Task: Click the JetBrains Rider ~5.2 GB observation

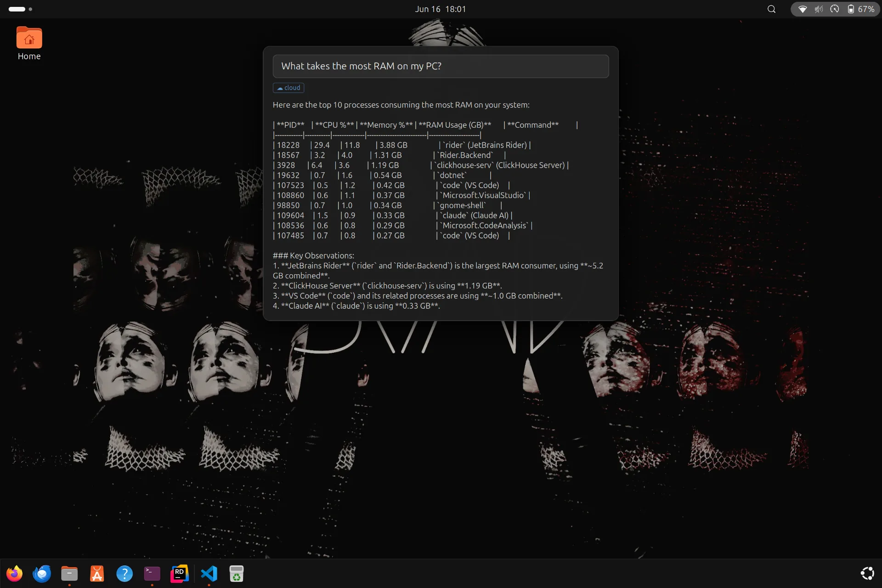Action: coord(438,271)
